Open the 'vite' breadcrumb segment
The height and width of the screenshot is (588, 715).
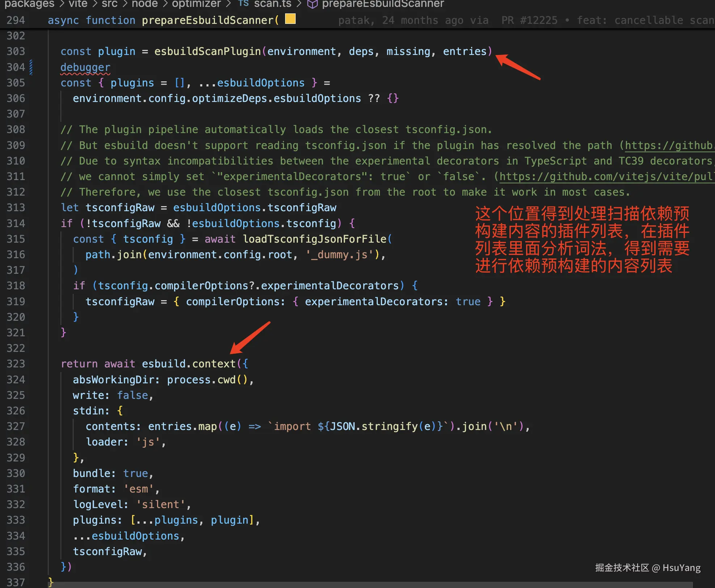pos(78,4)
